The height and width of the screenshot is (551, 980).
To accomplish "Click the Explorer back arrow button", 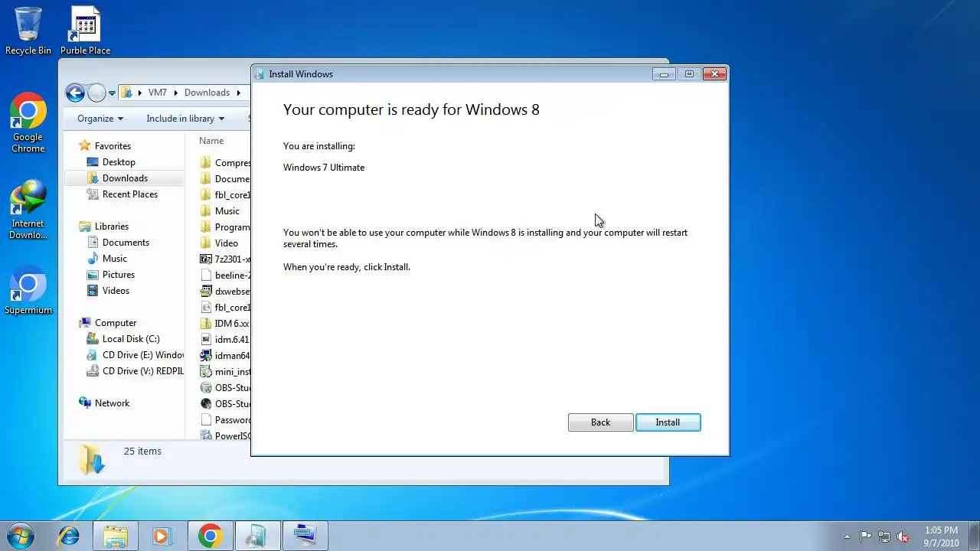I will pyautogui.click(x=75, y=93).
